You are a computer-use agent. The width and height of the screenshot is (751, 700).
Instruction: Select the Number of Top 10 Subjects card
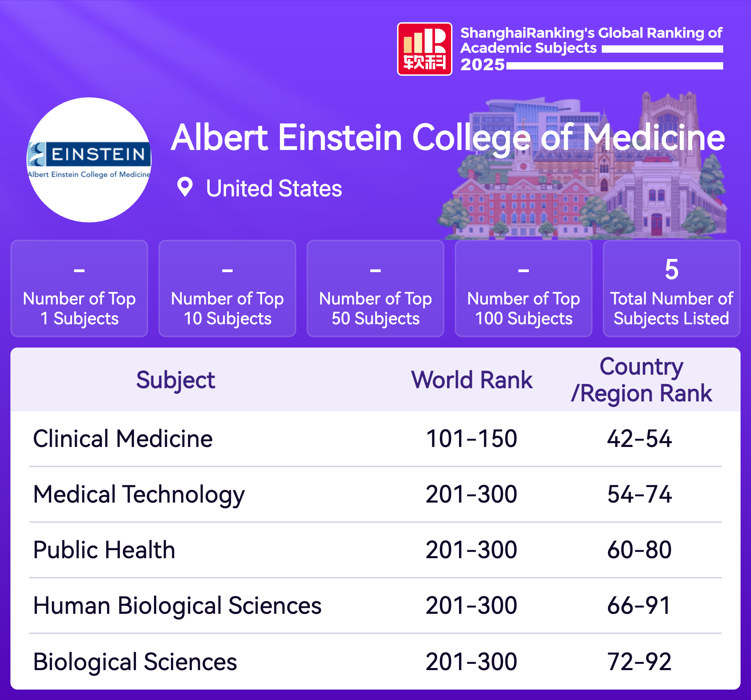227,288
